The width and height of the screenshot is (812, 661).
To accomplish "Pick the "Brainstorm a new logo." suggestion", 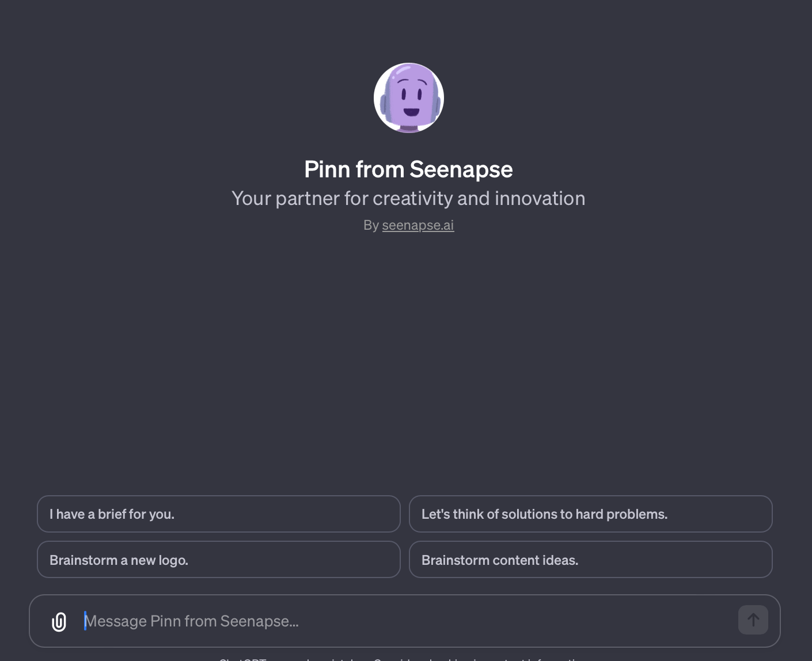I will click(218, 559).
